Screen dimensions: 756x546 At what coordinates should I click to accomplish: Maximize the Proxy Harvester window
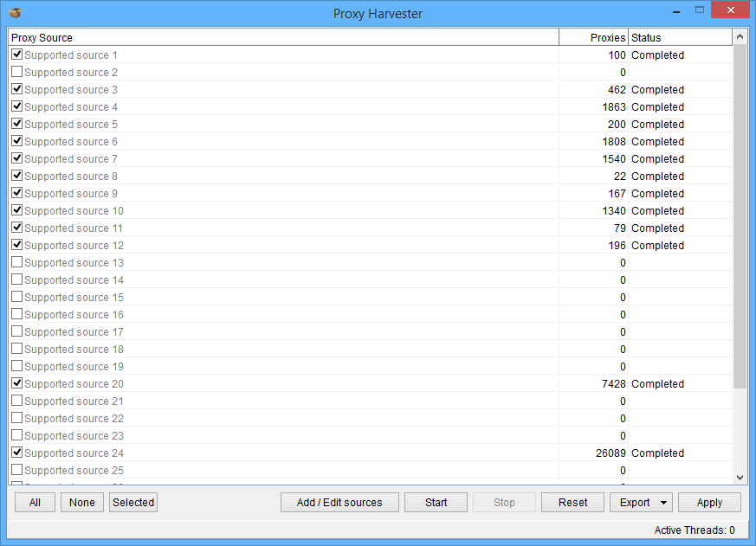pos(700,10)
